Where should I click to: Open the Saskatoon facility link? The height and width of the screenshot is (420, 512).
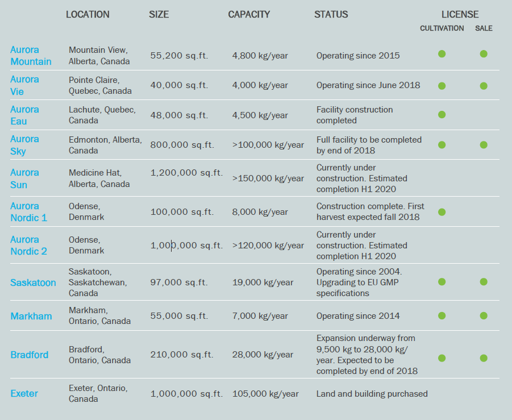[x=33, y=282]
